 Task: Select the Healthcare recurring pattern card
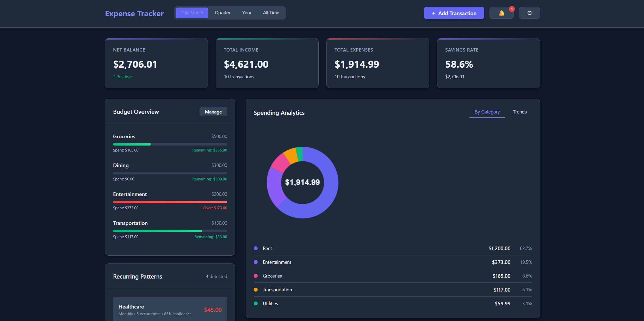tap(170, 310)
